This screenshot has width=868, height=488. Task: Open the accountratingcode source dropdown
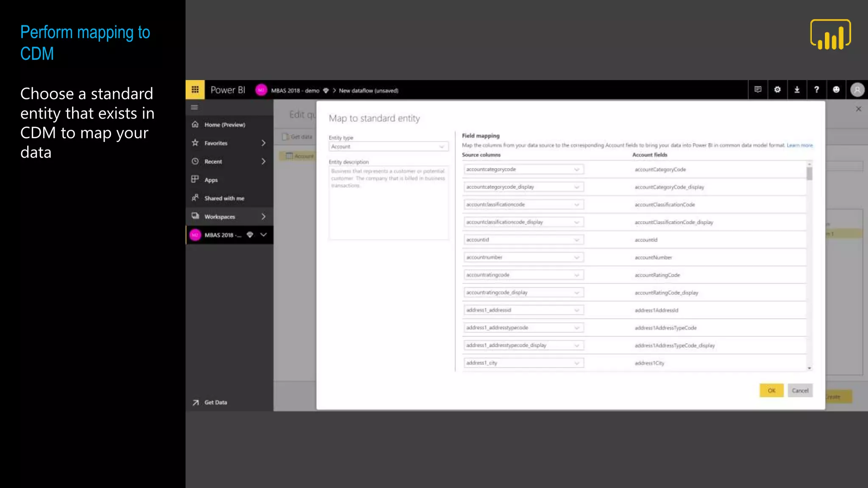(523, 275)
